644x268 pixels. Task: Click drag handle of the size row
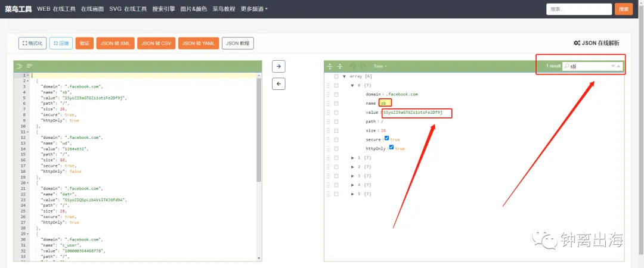328,130
